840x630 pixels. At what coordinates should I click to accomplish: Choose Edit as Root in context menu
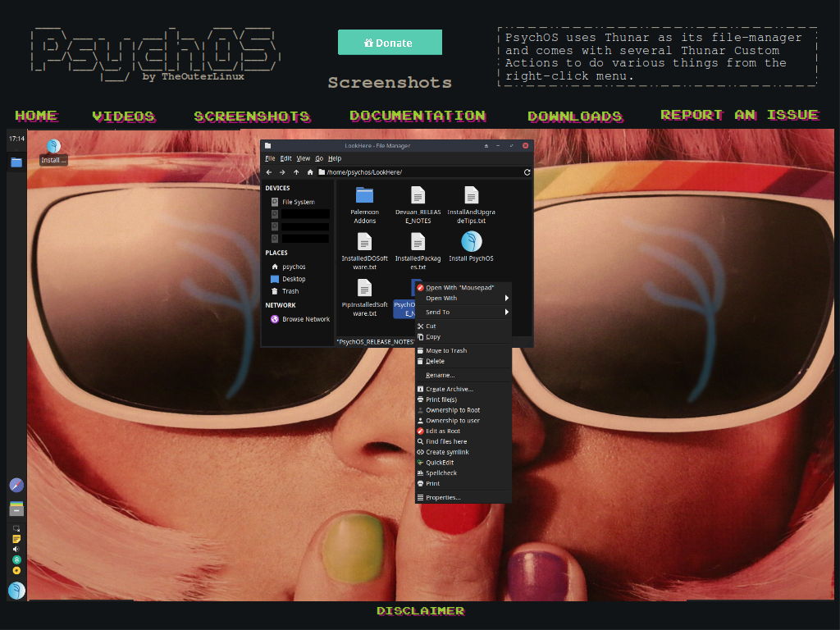pos(463,431)
